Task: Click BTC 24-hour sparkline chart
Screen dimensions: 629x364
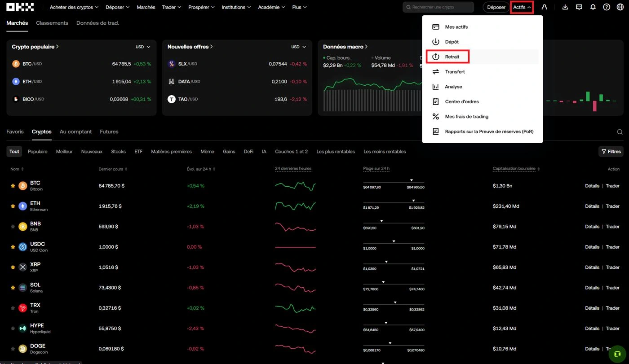Action: tap(295, 186)
